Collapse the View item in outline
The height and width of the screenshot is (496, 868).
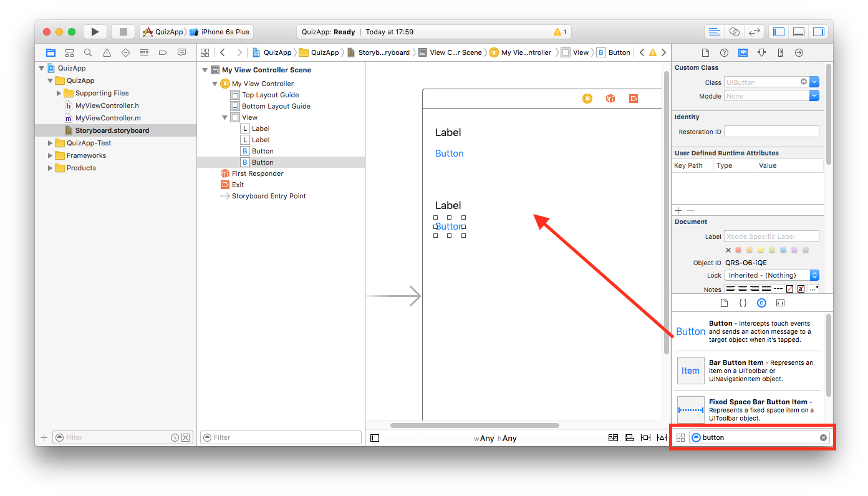pyautogui.click(x=225, y=117)
